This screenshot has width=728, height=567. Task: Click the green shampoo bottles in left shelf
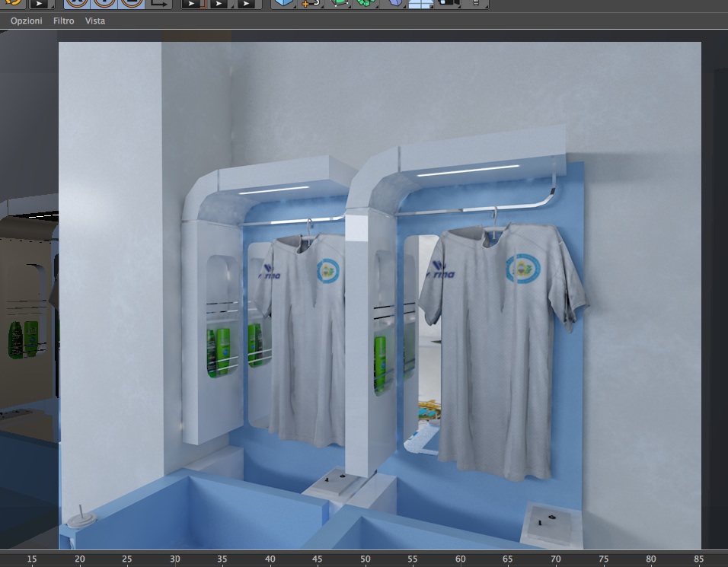219,352
